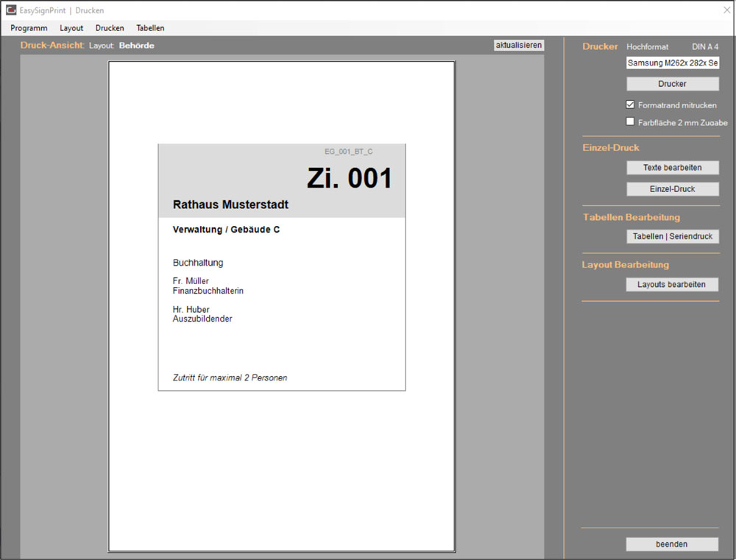Open the Tabellen menu

pyautogui.click(x=150, y=28)
